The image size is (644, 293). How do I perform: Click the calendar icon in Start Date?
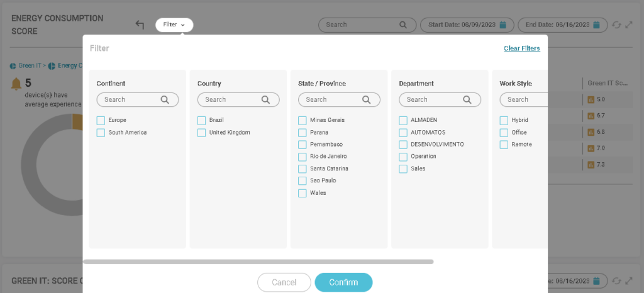pyautogui.click(x=503, y=25)
